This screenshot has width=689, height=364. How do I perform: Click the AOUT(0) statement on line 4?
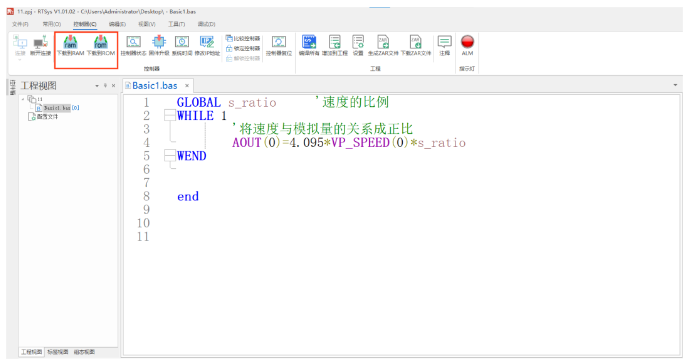(x=256, y=142)
